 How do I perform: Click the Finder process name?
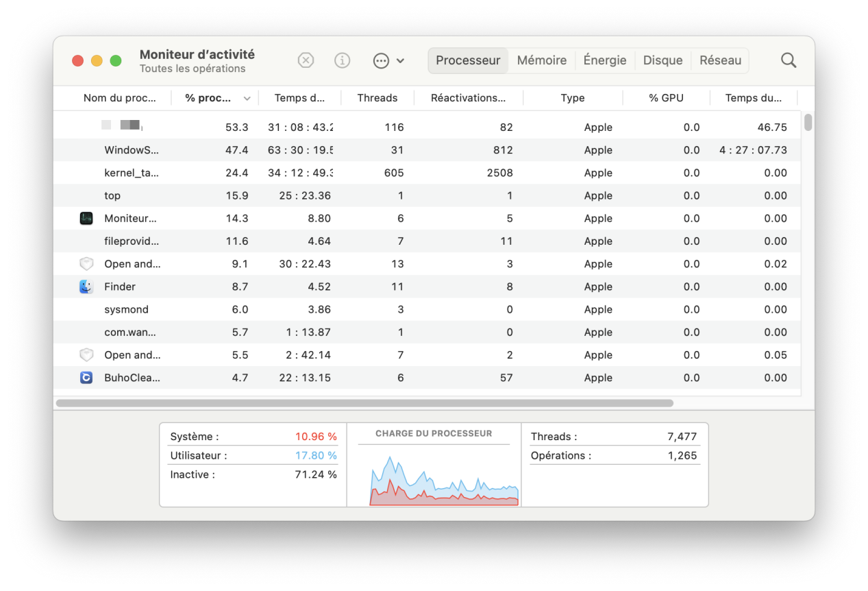(120, 287)
